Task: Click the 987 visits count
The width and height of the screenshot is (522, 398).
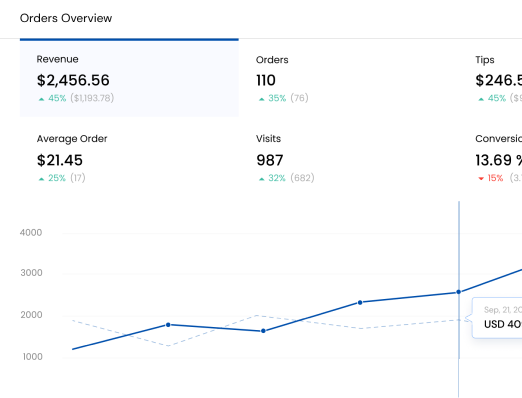Action: tap(270, 160)
